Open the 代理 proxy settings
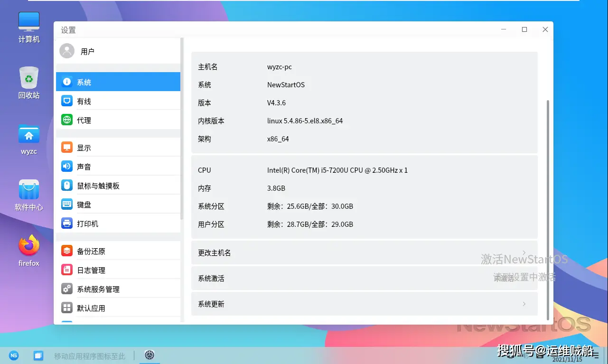This screenshot has width=608, height=364. [x=118, y=120]
